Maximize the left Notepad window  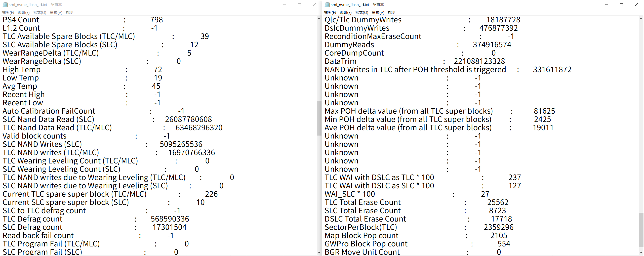299,5
